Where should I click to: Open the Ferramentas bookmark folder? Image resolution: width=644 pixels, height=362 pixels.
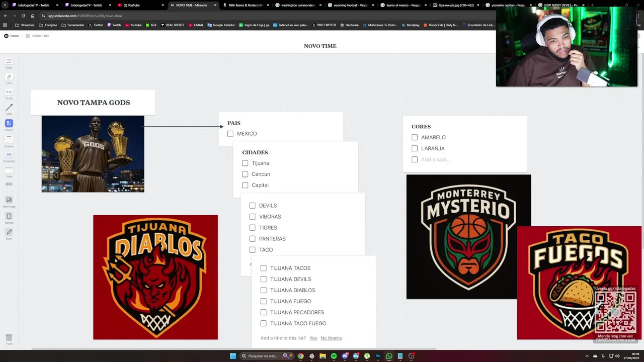tap(73, 25)
